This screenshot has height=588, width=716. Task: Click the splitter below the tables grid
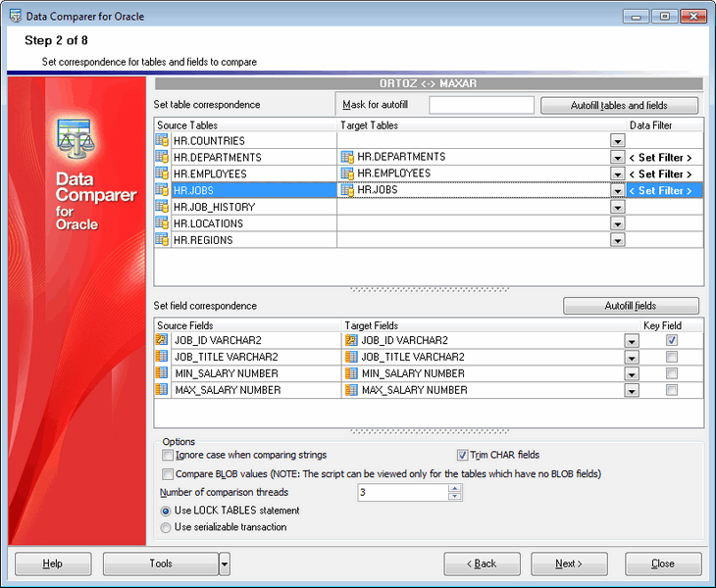pos(430,289)
